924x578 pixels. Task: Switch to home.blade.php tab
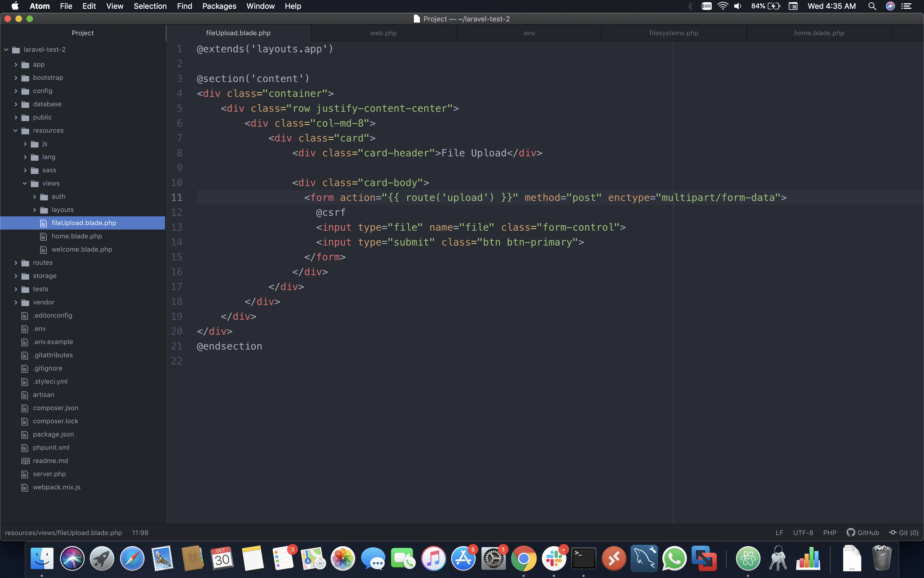click(819, 33)
